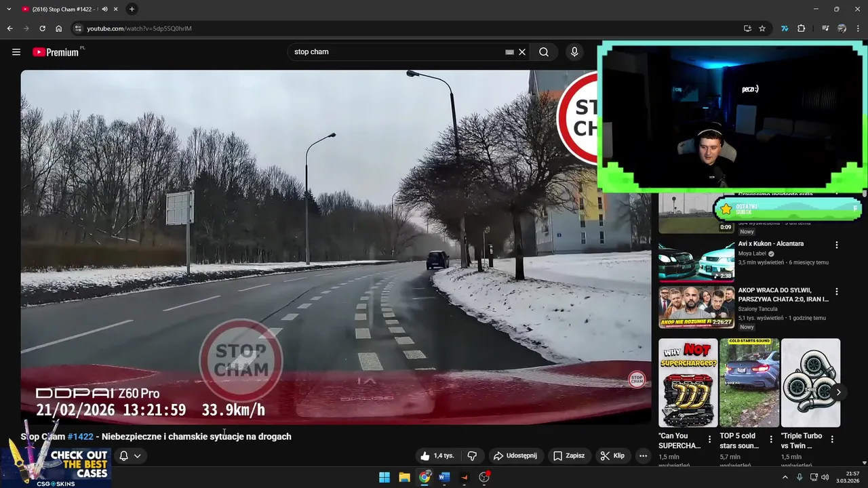
Task: Open the YouTube hamburger guide menu
Action: [16, 52]
